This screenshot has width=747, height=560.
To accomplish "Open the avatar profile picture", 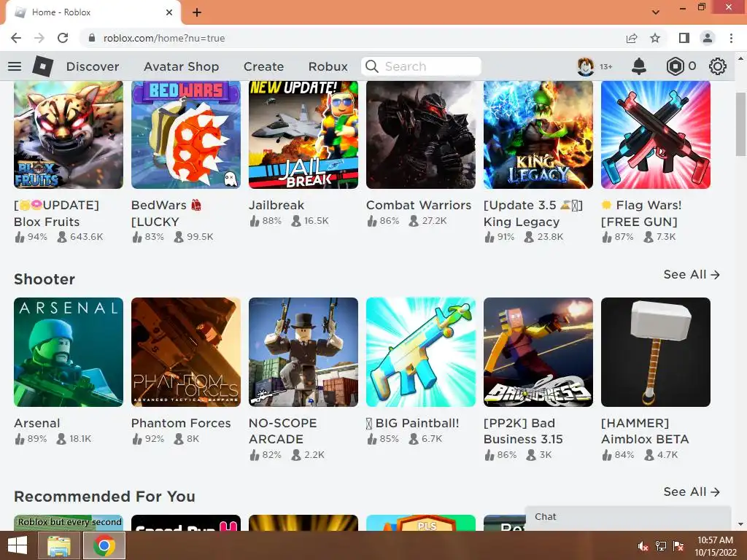I will point(586,66).
